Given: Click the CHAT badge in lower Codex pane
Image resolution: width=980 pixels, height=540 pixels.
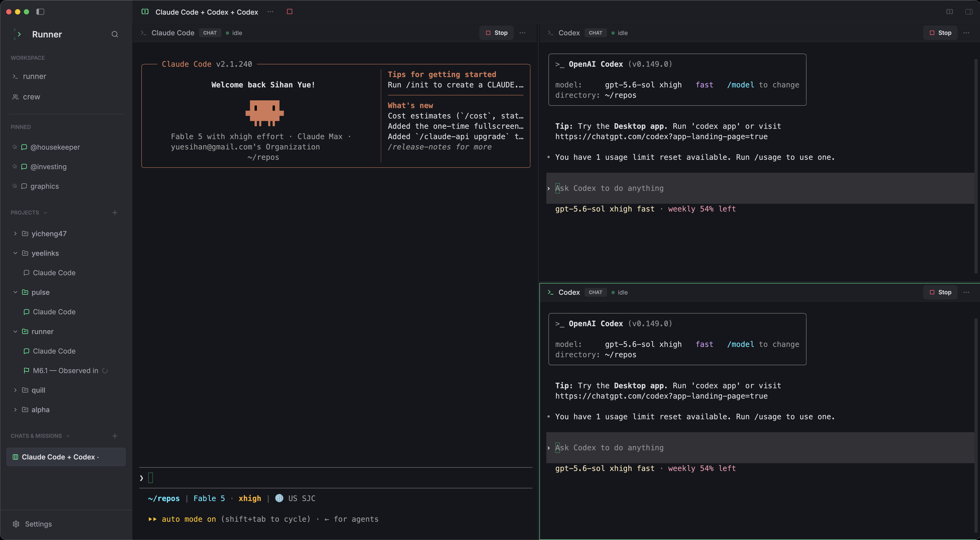Looking at the screenshot, I should (595, 292).
